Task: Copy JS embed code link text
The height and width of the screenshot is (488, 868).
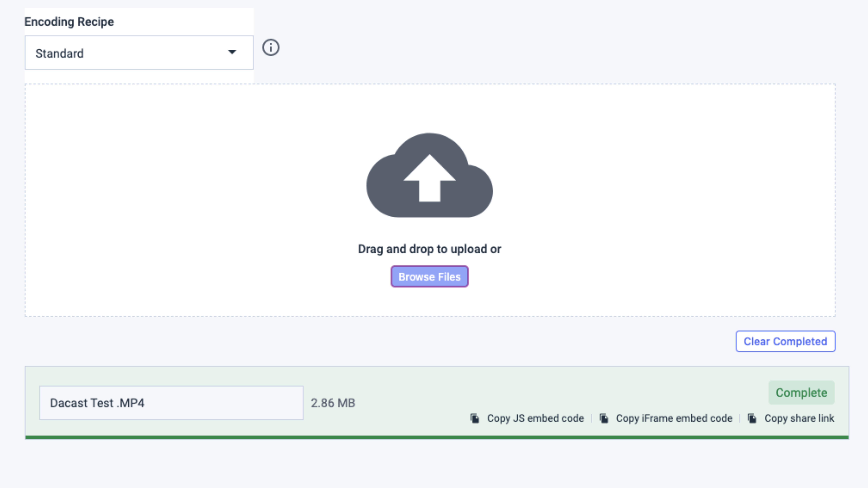Action: point(535,418)
